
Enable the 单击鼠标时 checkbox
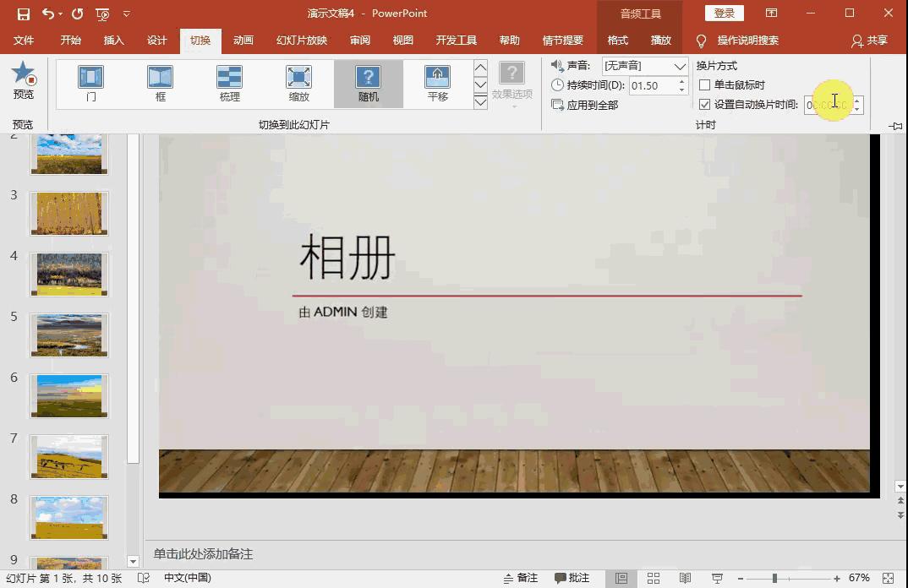coord(704,84)
